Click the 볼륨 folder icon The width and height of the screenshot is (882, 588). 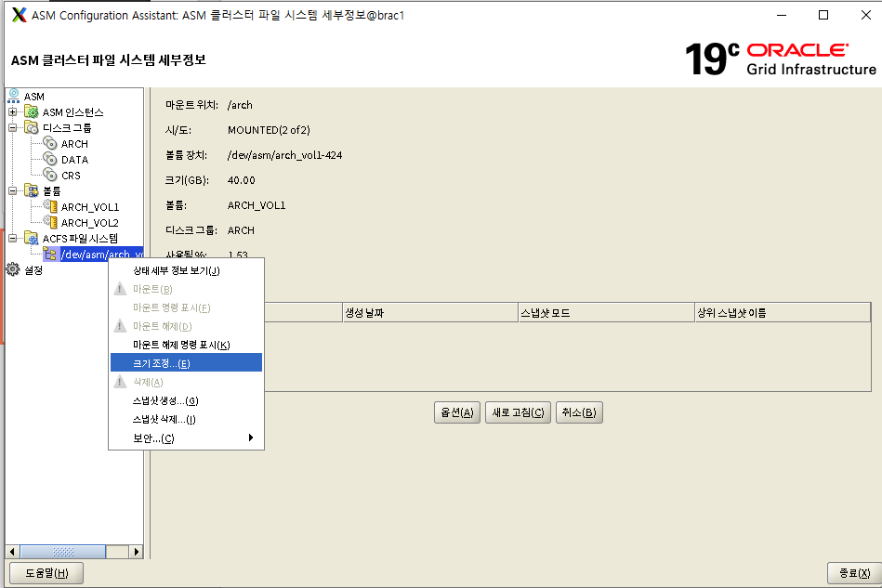32,190
